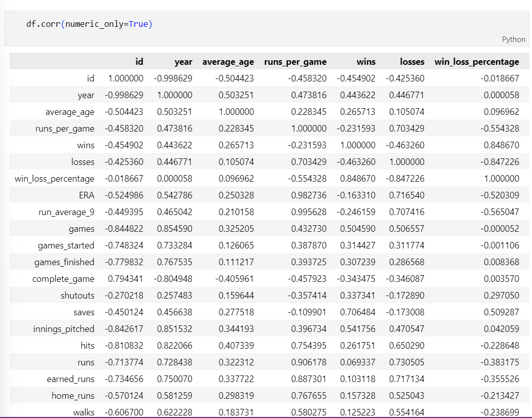Select the 'runs' row label
This screenshot has width=532, height=418.
[x=86, y=362]
